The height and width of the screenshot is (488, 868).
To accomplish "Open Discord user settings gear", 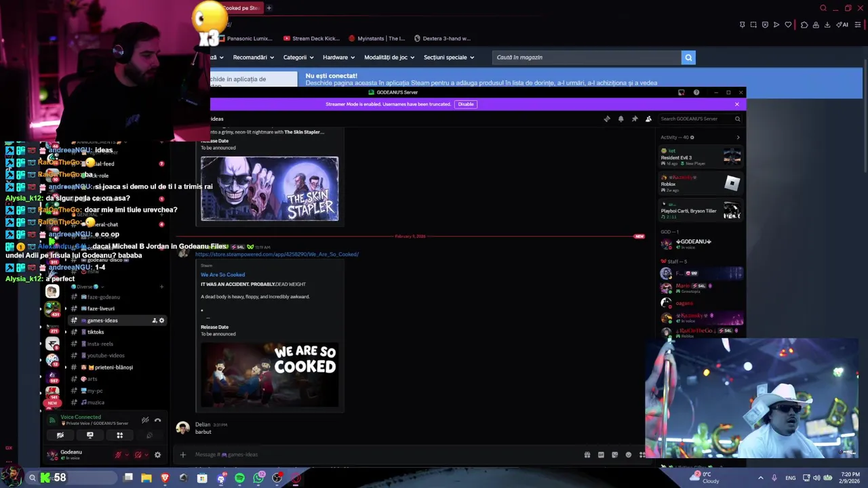I will 158,455.
